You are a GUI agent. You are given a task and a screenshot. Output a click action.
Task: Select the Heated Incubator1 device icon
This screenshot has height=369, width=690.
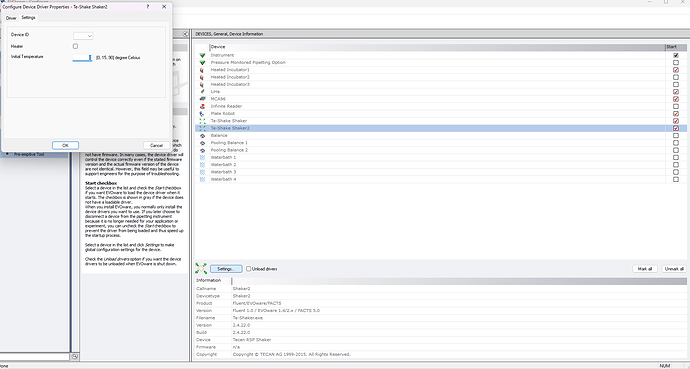(x=202, y=70)
